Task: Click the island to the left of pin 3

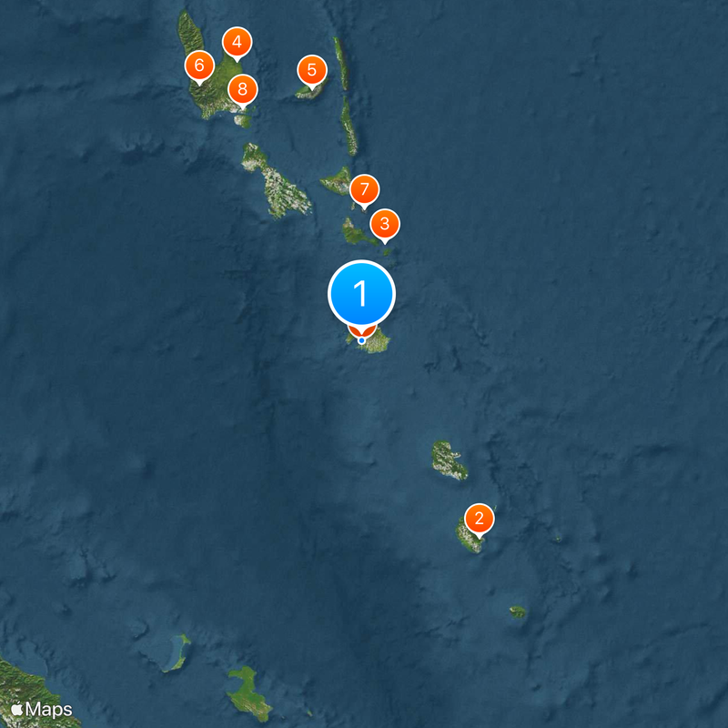Action: tap(358, 233)
